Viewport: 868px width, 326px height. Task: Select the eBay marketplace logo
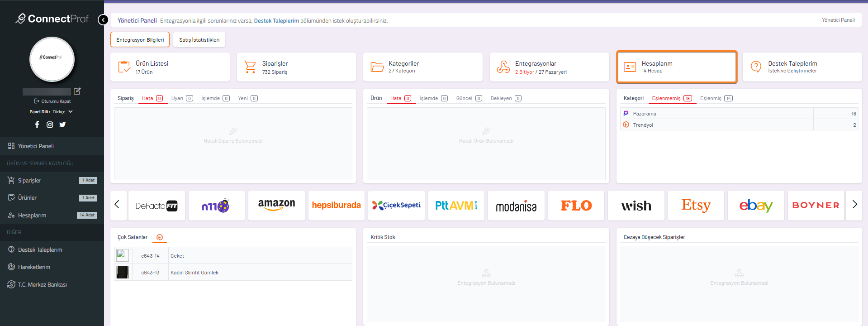[x=756, y=206]
